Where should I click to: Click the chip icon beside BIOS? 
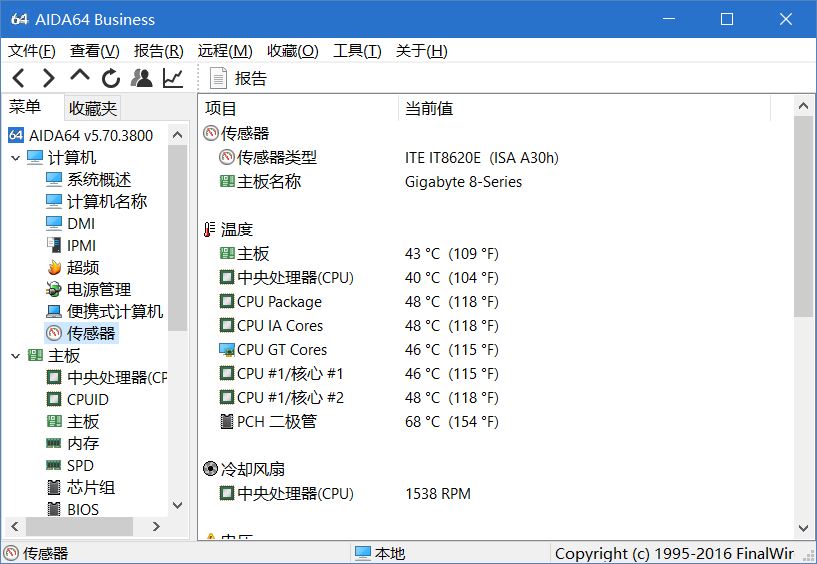coord(54,509)
